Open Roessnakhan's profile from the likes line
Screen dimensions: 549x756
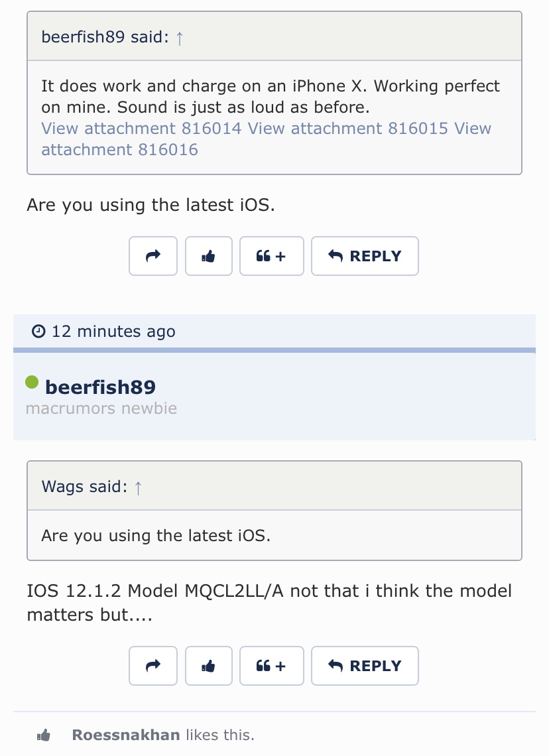[x=126, y=735]
